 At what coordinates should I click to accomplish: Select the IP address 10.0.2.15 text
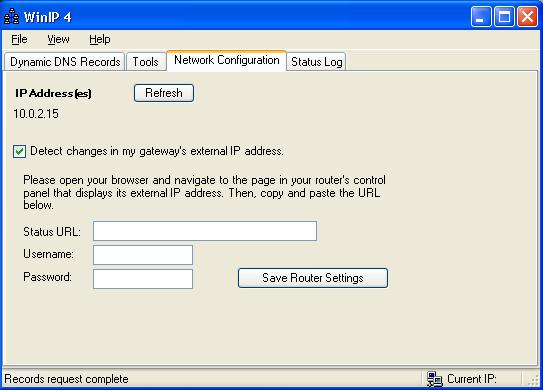[36, 114]
